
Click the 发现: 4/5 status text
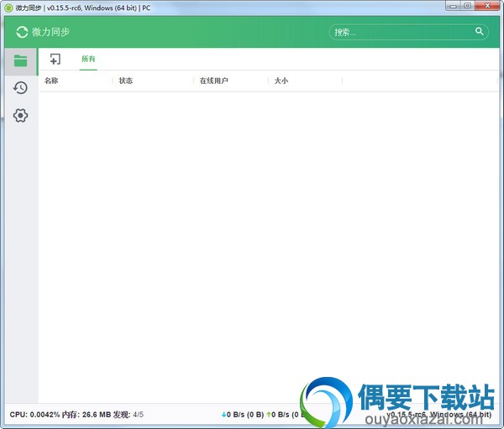click(x=129, y=415)
